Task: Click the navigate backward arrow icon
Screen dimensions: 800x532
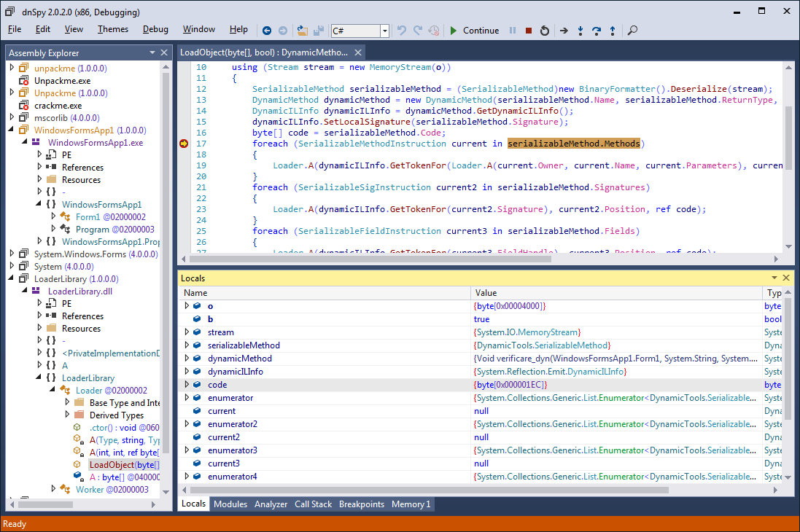Action: pos(267,31)
